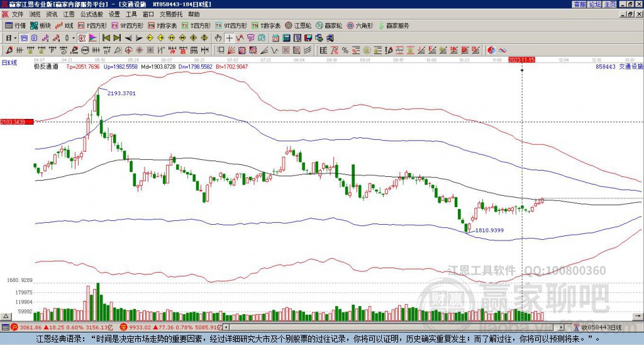
Task: Click the 六角形 hexagon chart icon
Action: pyautogui.click(x=360, y=26)
